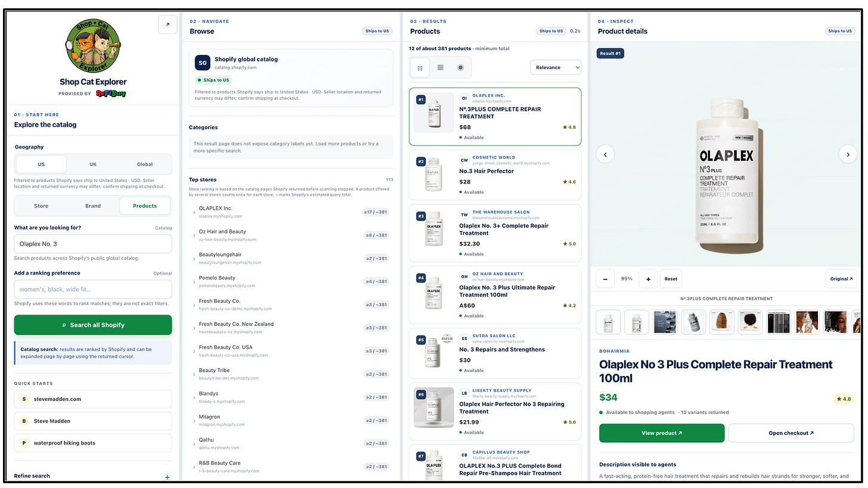Click the Shop Cat Explorer logo
Viewport: 868px width, 488px height.
click(x=93, y=46)
